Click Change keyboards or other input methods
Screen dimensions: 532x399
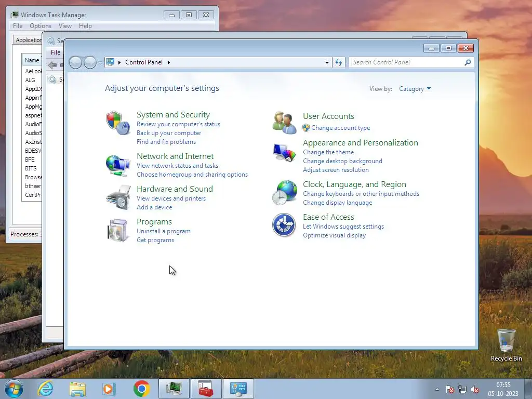coord(361,194)
